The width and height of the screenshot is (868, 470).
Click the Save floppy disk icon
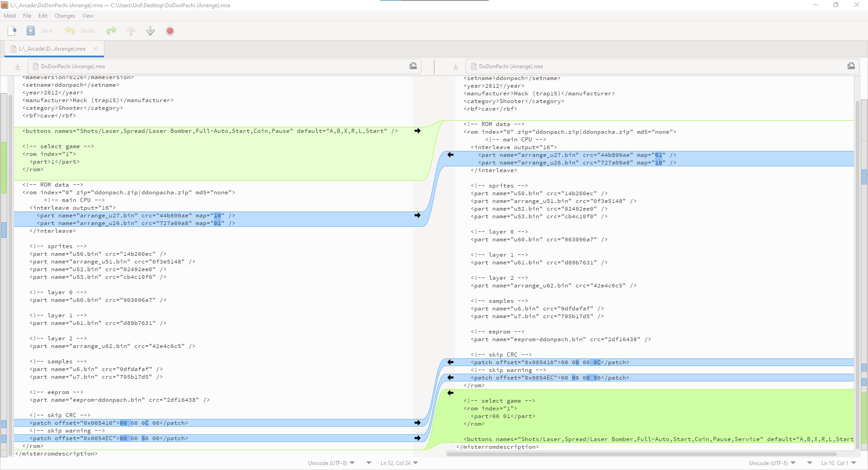30,31
